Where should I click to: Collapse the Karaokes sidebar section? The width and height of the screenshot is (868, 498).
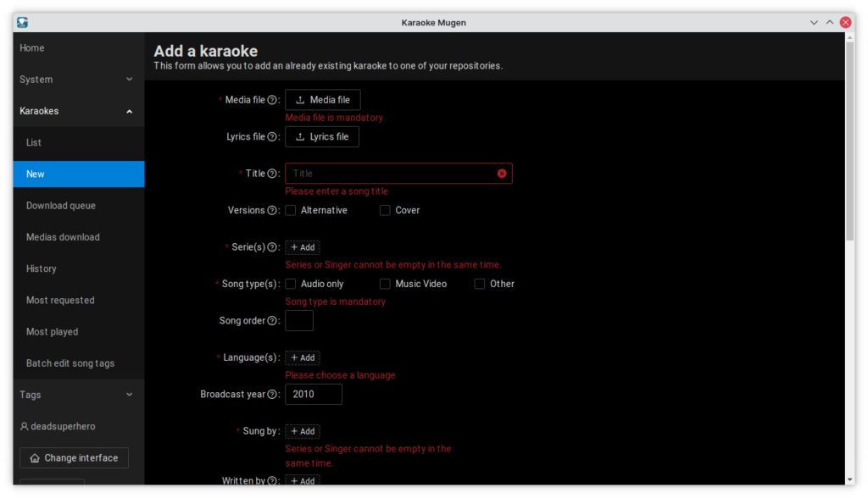pyautogui.click(x=79, y=111)
